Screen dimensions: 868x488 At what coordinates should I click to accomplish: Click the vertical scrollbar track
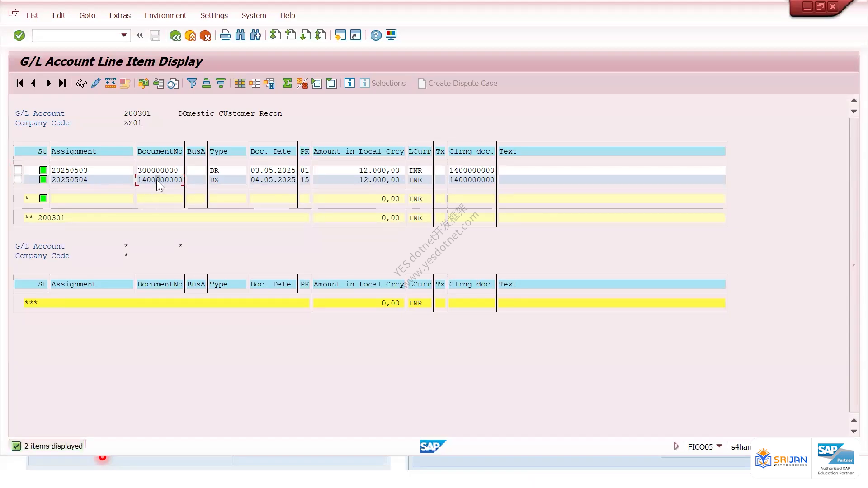click(854, 266)
